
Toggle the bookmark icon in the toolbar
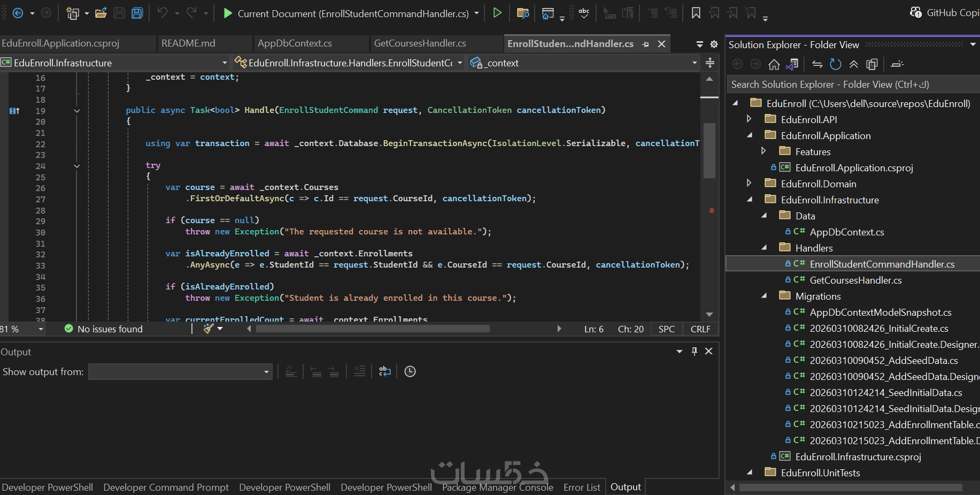[x=696, y=13]
